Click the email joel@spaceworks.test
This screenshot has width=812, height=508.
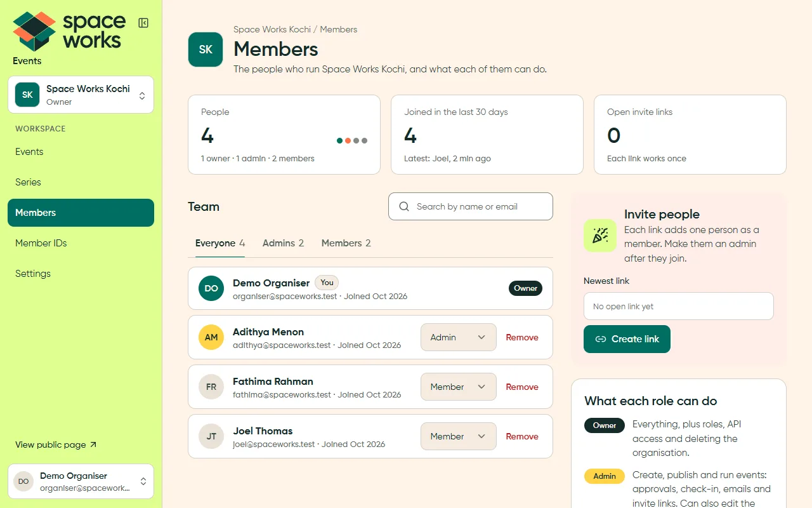pos(274,444)
